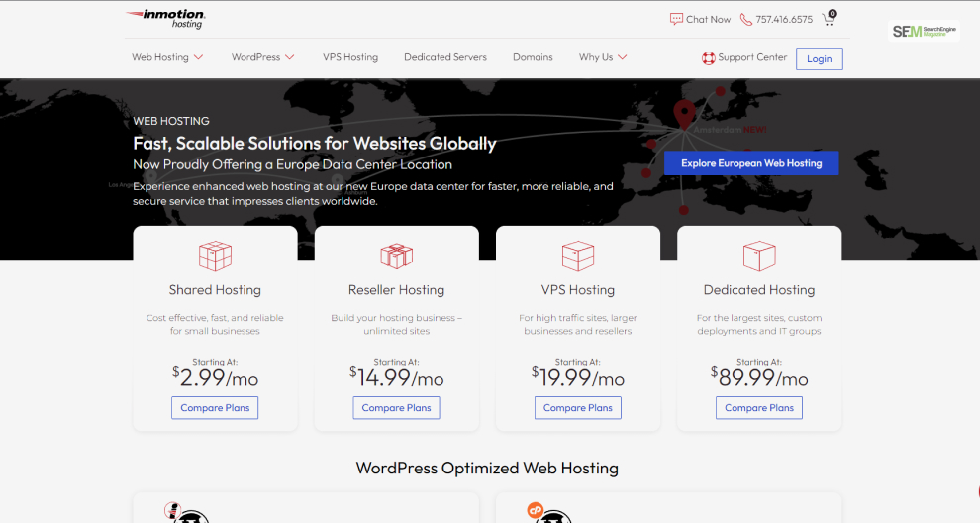Click the Amsterdam NEW! map label
The width and height of the screenshot is (980, 523).
click(x=730, y=130)
